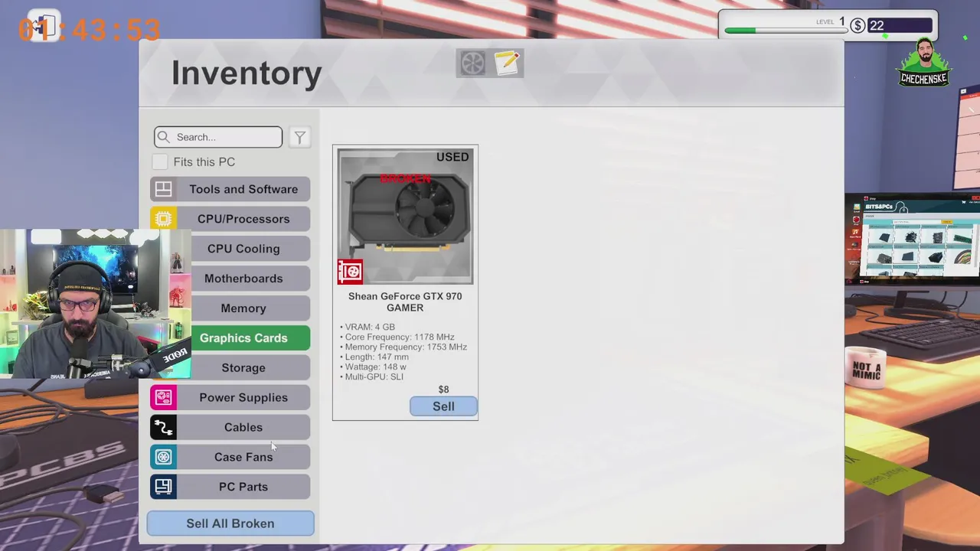
Task: Click the magnifier icon in the Search box
Action: click(x=163, y=137)
